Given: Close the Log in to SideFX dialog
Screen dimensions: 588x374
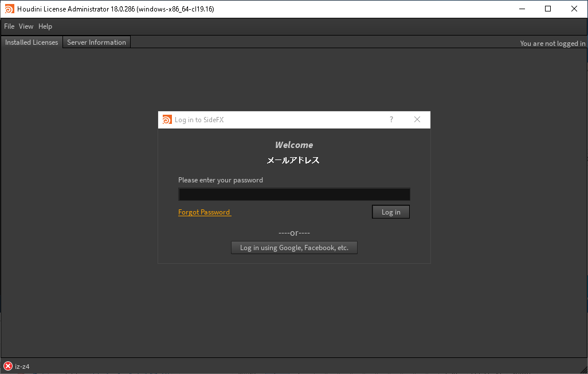Looking at the screenshot, I should (417, 119).
